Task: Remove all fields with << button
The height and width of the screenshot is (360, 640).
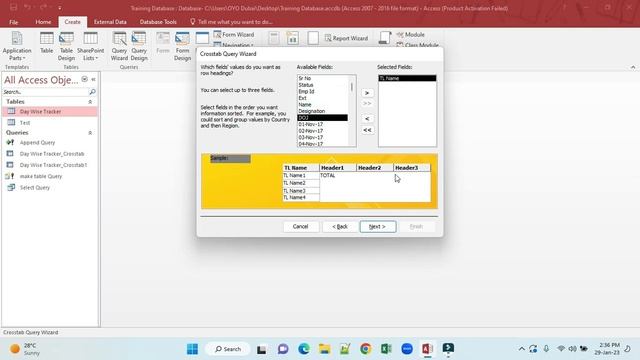Action: click(x=367, y=130)
